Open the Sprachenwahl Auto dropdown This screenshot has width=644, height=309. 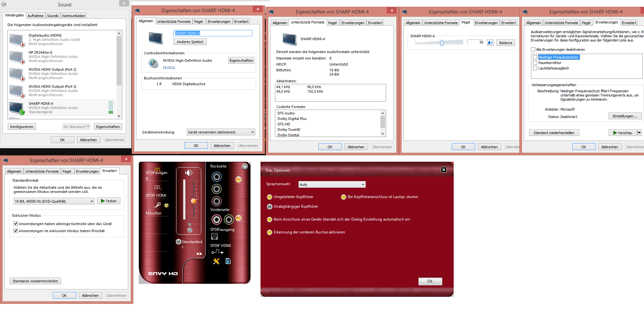332,185
